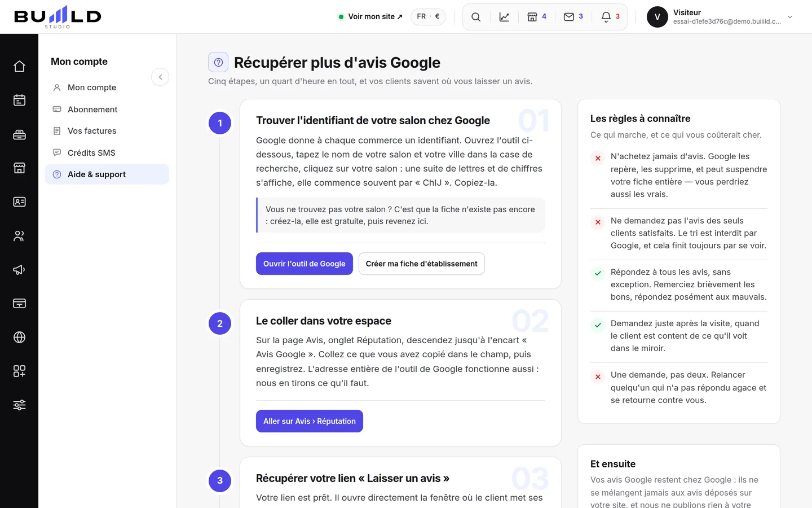Click Ouvrir l'outil de Google button
The image size is (812, 508).
304,264
